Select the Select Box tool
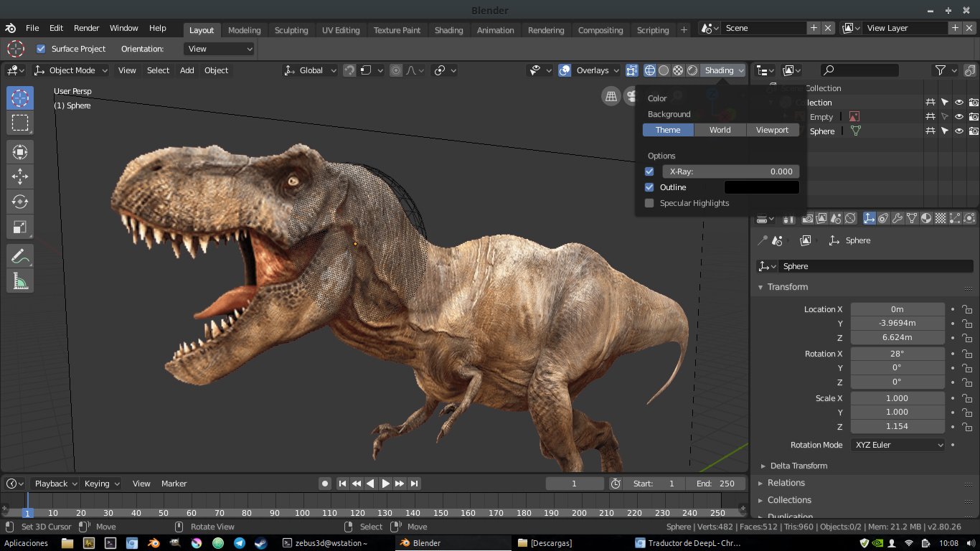980x551 pixels. (x=20, y=123)
